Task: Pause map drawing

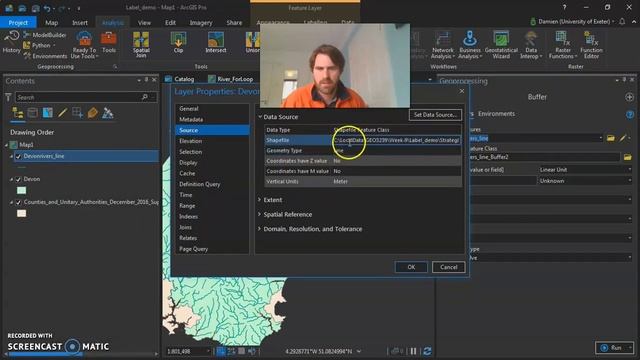Action: [x=413, y=351]
